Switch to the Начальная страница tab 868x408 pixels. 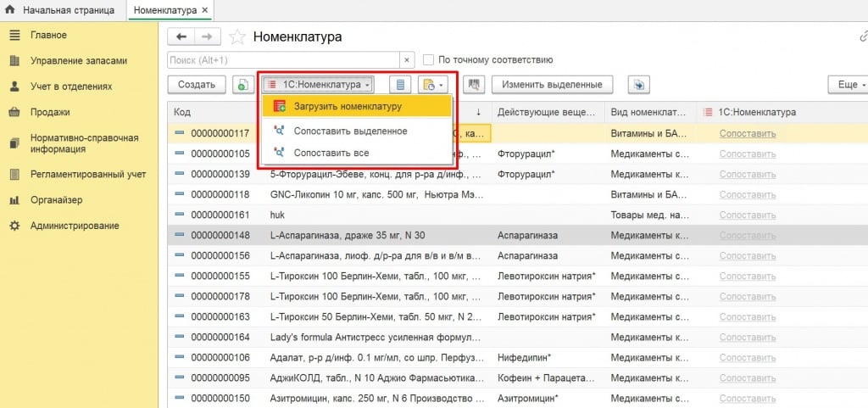[61, 10]
